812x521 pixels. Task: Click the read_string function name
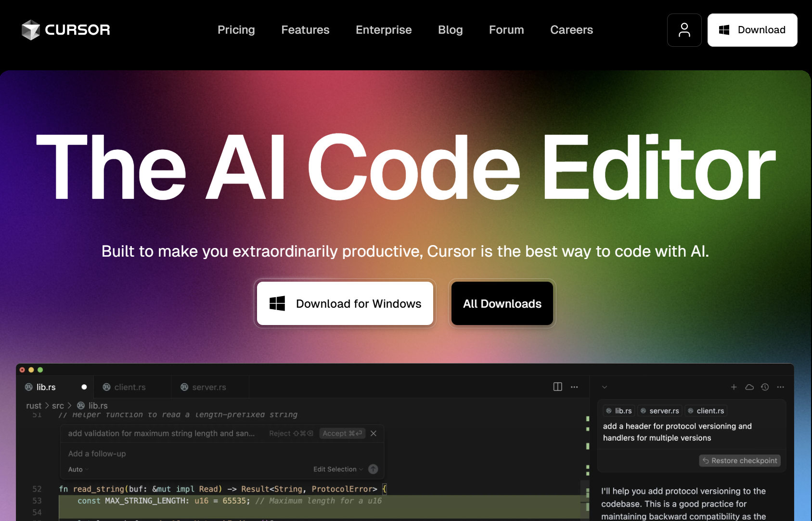[x=99, y=489]
